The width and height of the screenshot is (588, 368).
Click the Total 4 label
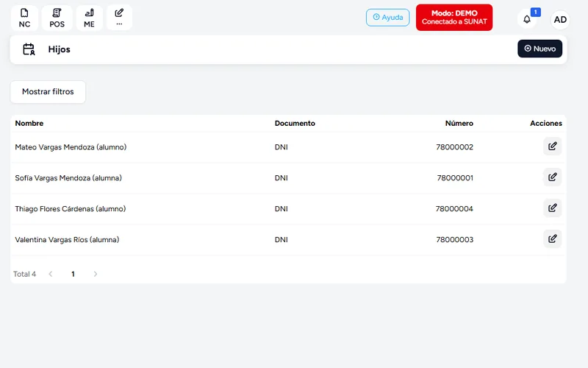coord(25,274)
